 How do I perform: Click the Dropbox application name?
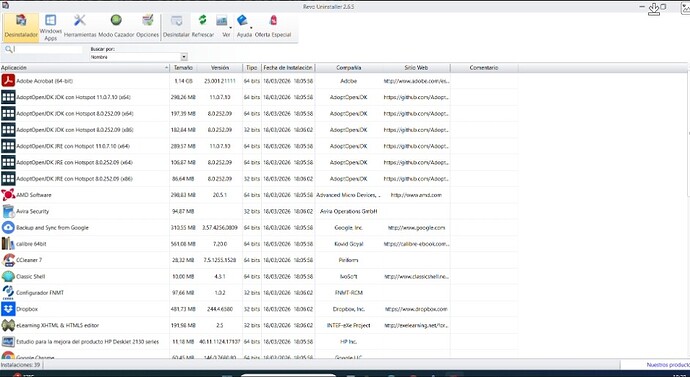point(27,309)
